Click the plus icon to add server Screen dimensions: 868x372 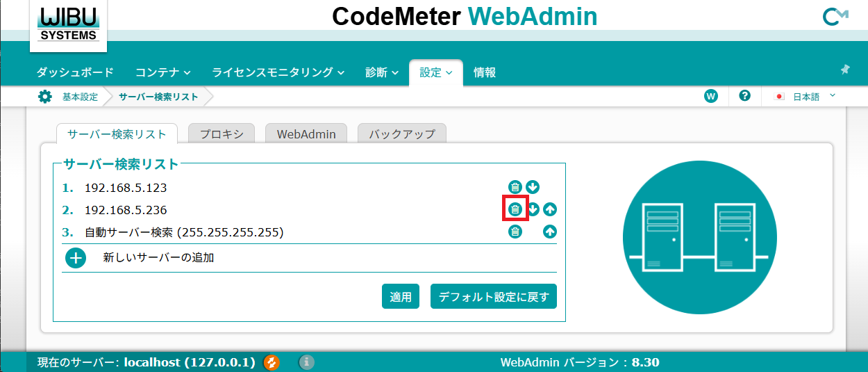pyautogui.click(x=76, y=258)
